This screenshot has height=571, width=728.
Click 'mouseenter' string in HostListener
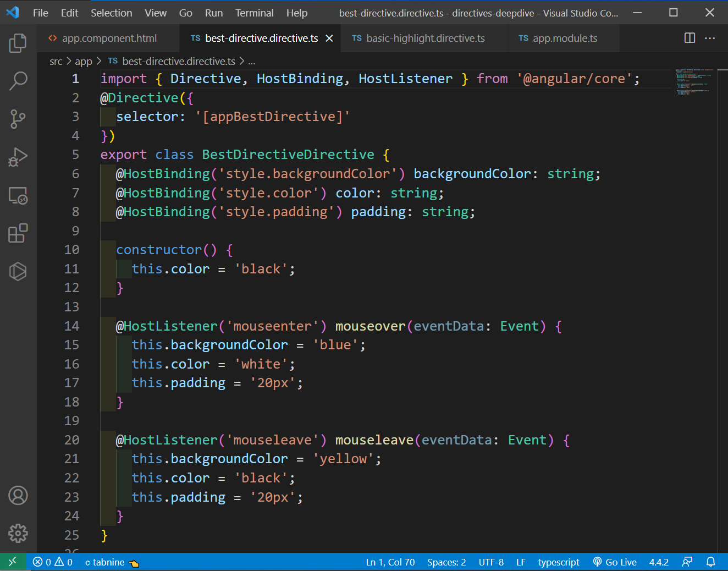pos(272,326)
